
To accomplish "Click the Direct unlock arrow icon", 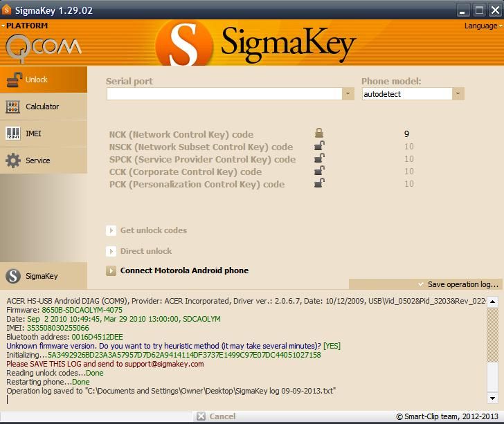I will tap(111, 251).
